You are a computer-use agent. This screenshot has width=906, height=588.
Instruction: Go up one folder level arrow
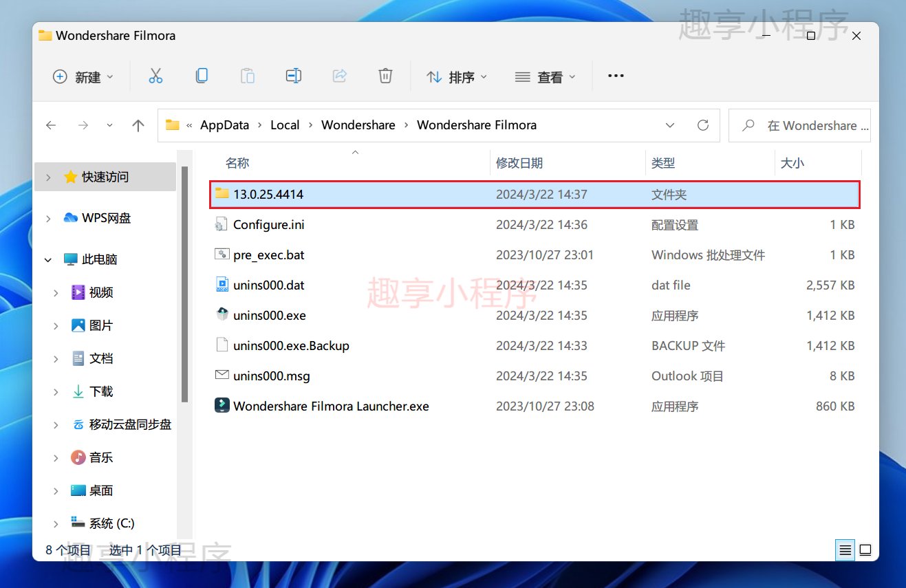click(x=138, y=125)
